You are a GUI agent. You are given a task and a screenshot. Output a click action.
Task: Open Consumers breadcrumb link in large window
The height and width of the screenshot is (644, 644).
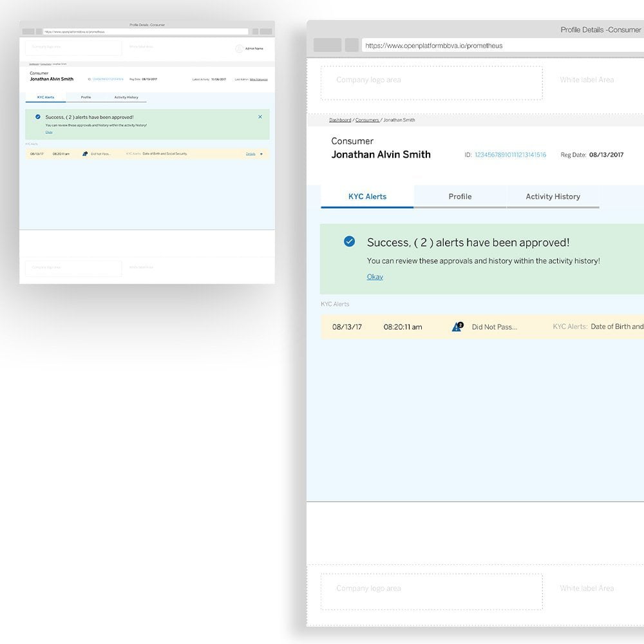[x=367, y=120]
